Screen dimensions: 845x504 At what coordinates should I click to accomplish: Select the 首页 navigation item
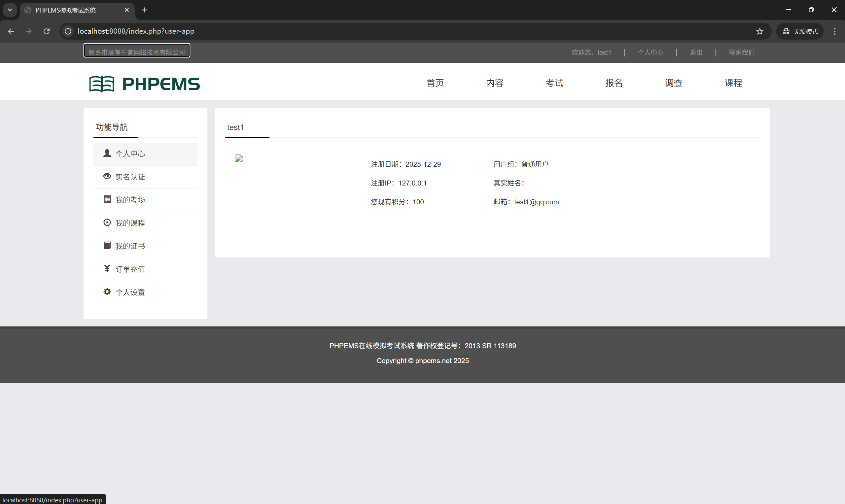pyautogui.click(x=435, y=83)
